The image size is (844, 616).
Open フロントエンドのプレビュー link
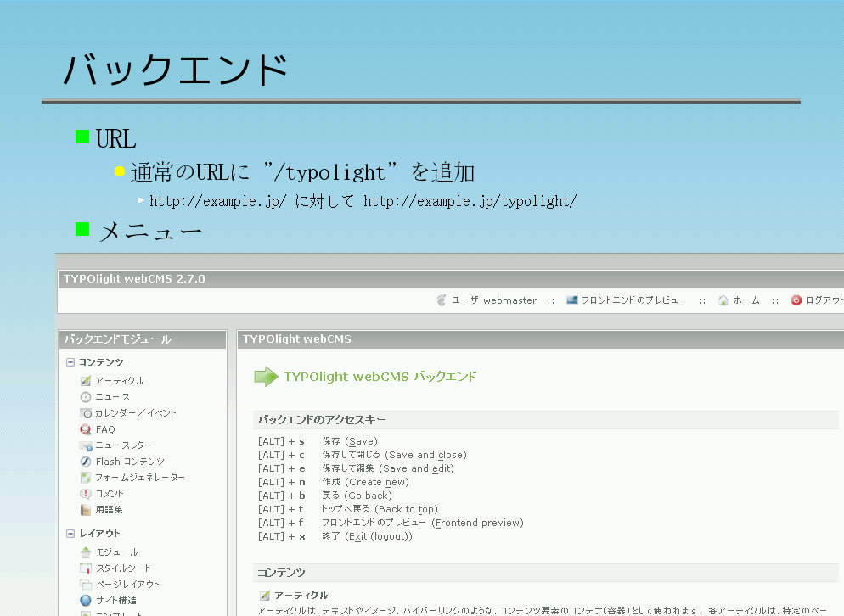point(633,300)
